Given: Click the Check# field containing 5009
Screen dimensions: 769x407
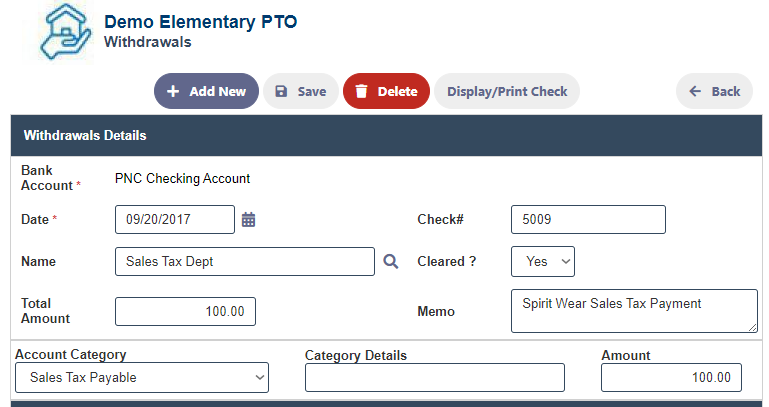Looking at the screenshot, I should click(588, 219).
